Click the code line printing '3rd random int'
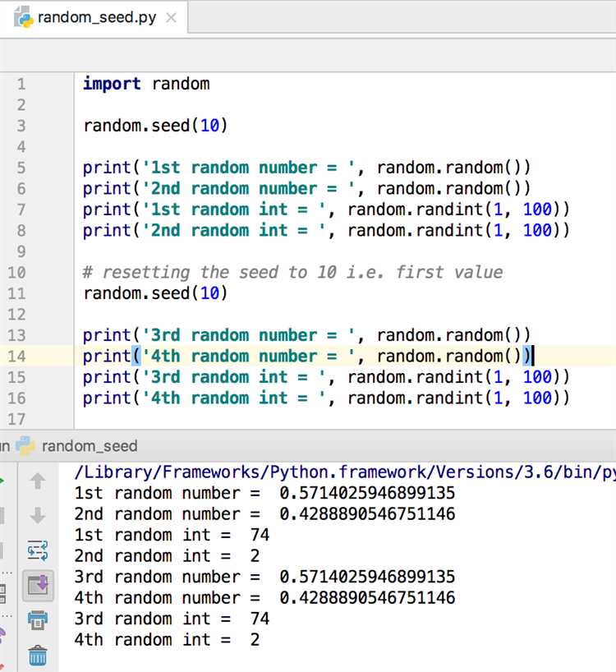This screenshot has width=616, height=672. (x=326, y=377)
